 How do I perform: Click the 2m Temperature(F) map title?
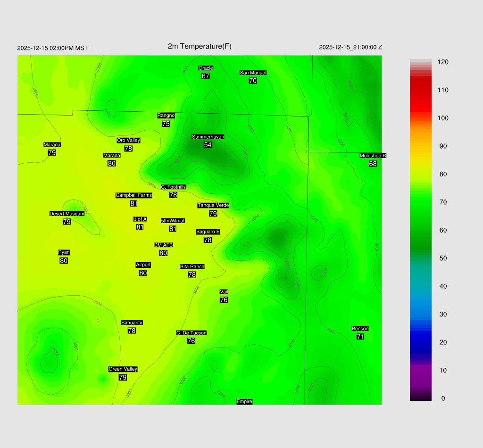200,46
